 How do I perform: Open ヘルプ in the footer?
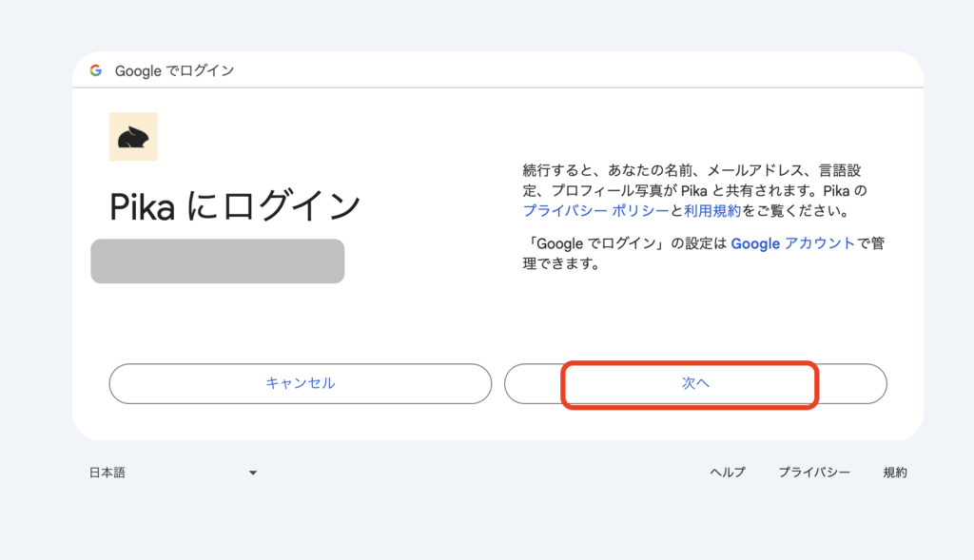click(728, 473)
